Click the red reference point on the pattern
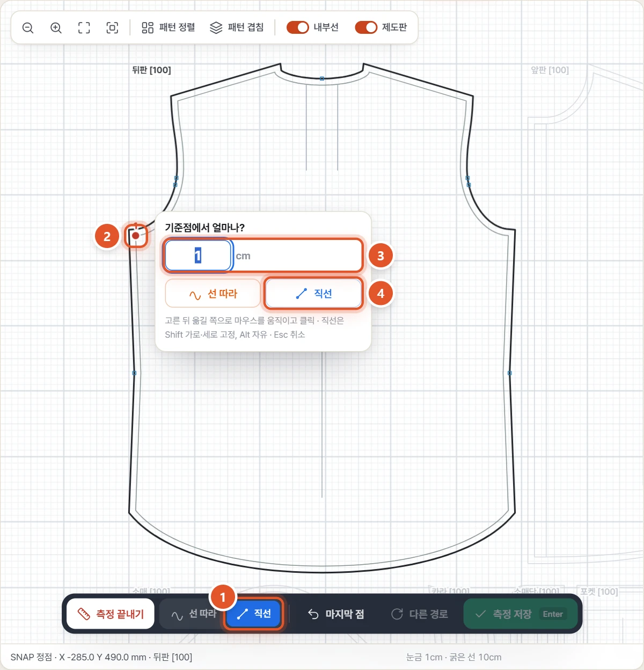 pos(136,236)
